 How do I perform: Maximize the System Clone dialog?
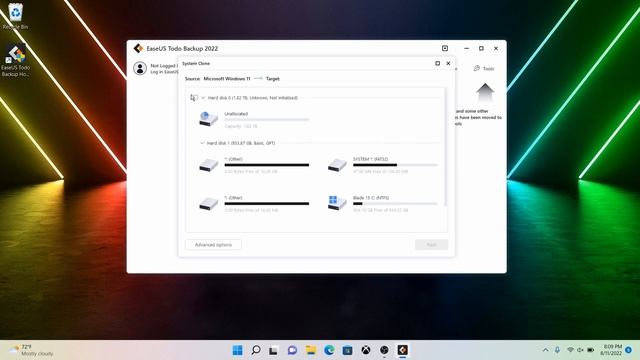pos(438,63)
